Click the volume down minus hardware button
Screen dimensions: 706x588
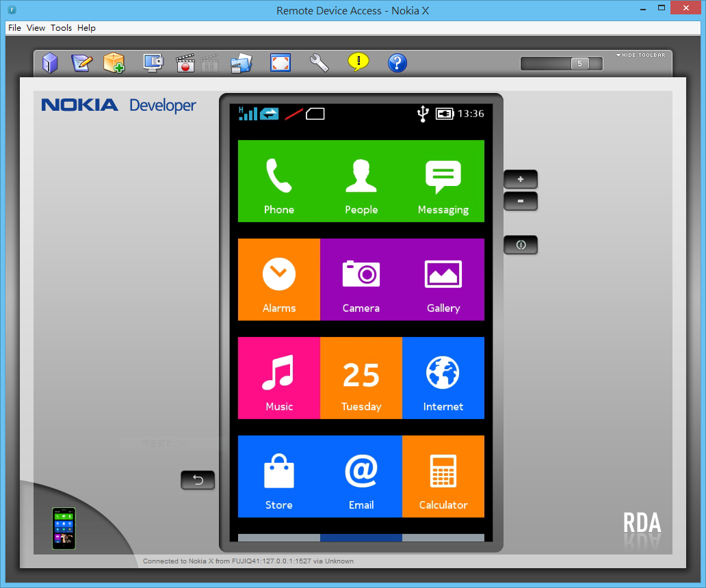(521, 201)
